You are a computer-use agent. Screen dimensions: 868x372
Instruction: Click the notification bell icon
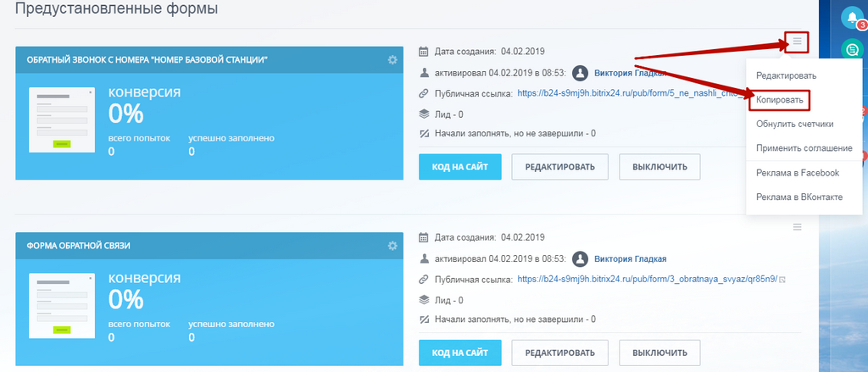click(852, 18)
